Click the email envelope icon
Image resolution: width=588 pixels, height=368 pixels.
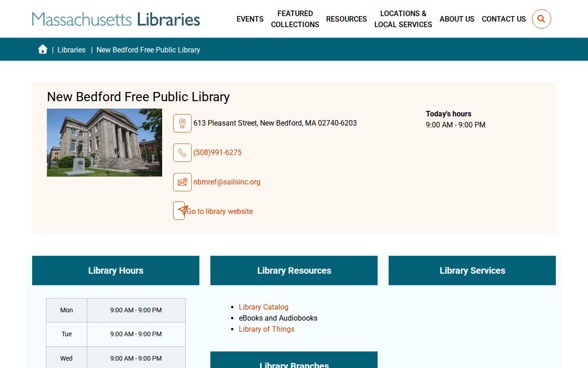tap(182, 182)
